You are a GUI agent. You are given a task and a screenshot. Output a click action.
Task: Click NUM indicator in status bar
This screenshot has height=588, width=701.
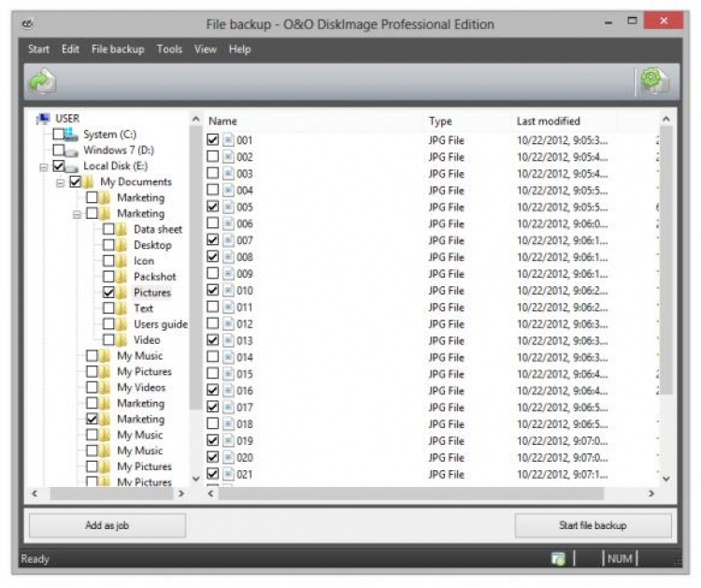(620, 558)
